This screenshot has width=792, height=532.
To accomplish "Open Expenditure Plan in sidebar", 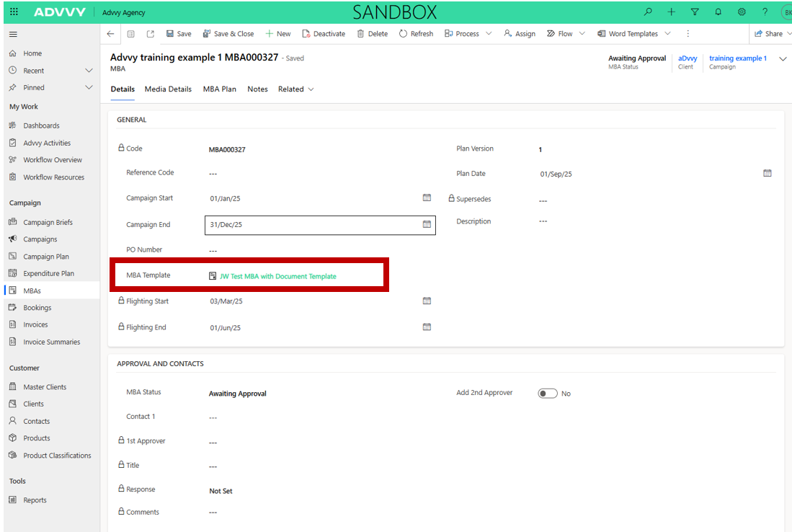I will coord(48,273).
